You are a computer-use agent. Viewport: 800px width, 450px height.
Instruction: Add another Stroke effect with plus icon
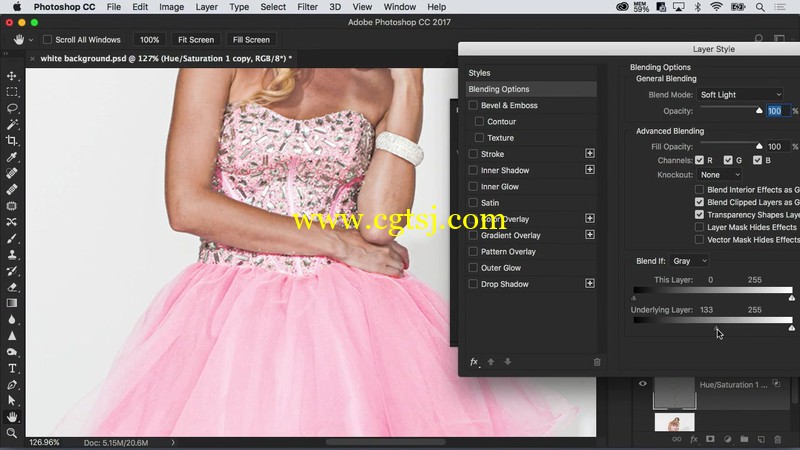[590, 154]
